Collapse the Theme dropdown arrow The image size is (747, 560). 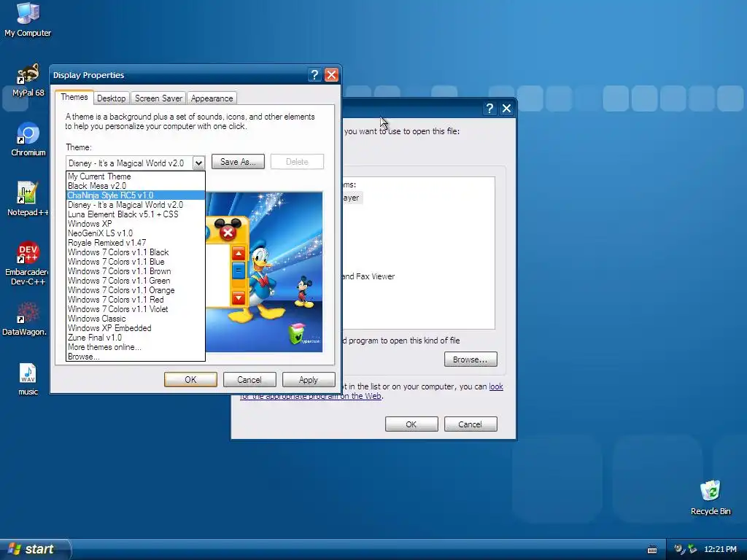tap(198, 163)
